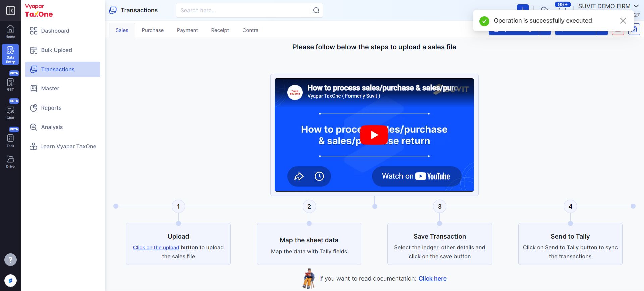Viewport: 644px width, 291px height.
Task: Click the Vyapar TaxOne channel avatar on video
Action: click(x=295, y=92)
